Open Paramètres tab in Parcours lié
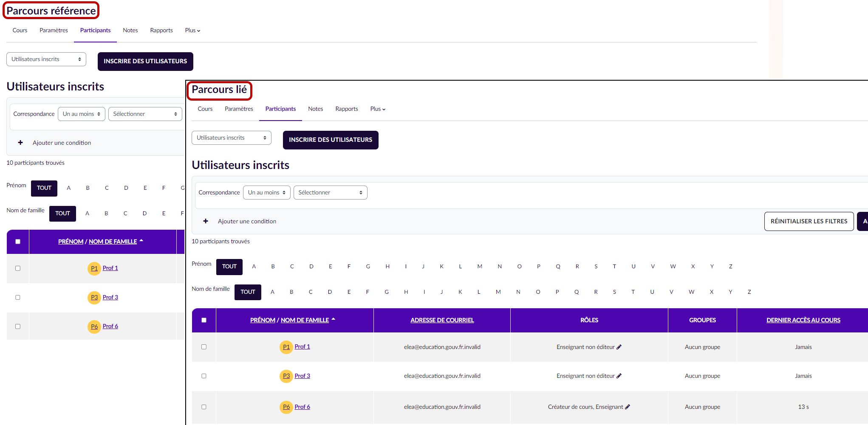 (239, 109)
